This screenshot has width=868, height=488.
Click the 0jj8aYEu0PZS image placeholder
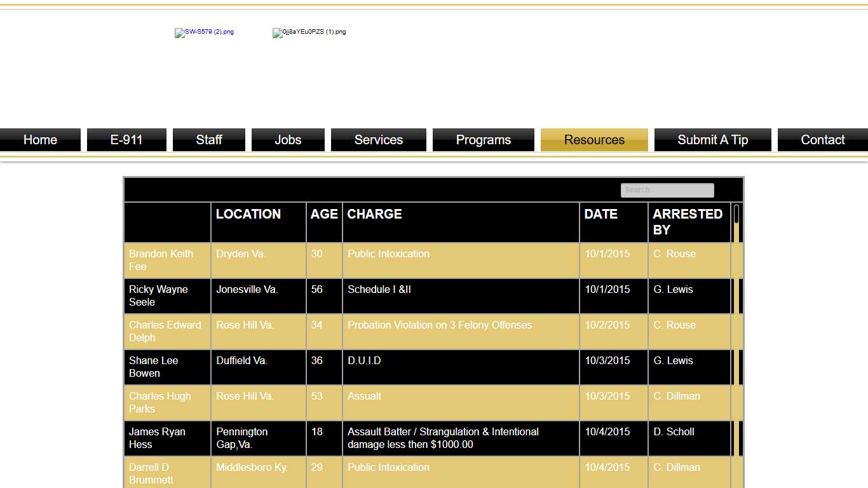(309, 32)
